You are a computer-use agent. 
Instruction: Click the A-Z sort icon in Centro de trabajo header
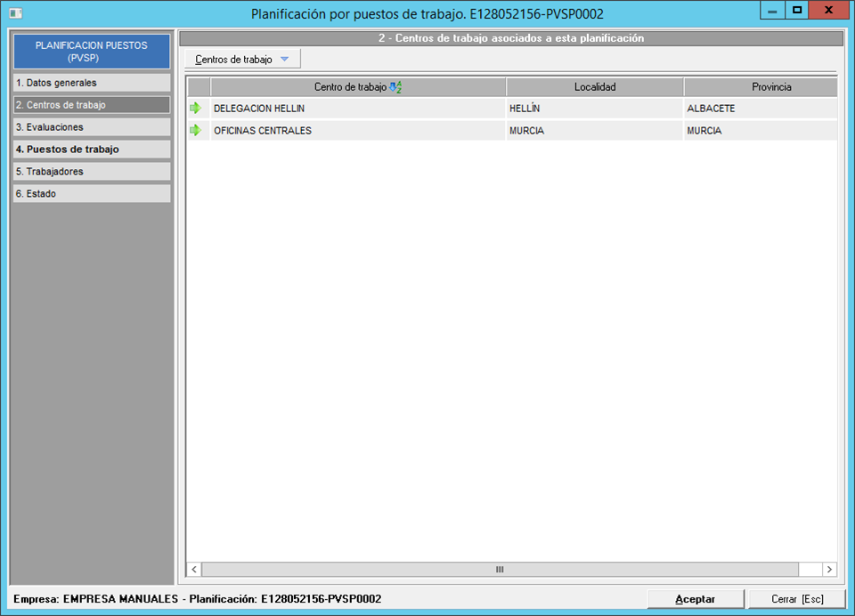[396, 87]
